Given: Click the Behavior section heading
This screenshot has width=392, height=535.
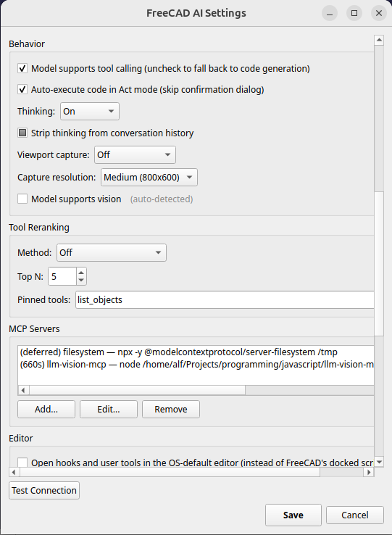Looking at the screenshot, I should coord(27,43).
